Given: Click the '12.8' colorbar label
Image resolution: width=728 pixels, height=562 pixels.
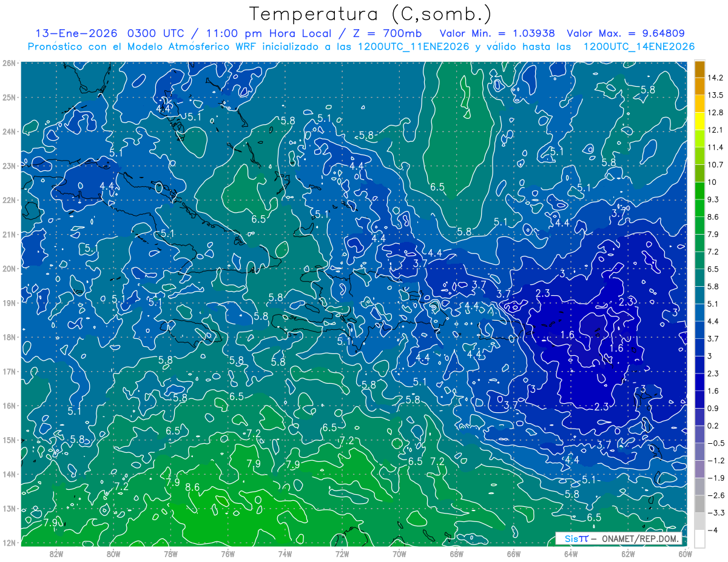Looking at the screenshot, I should coord(715,113).
